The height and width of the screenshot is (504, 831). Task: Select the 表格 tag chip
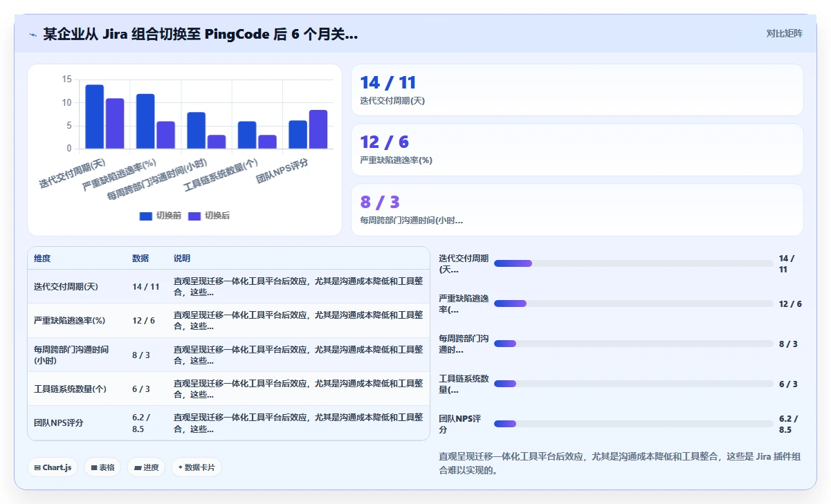click(x=102, y=467)
